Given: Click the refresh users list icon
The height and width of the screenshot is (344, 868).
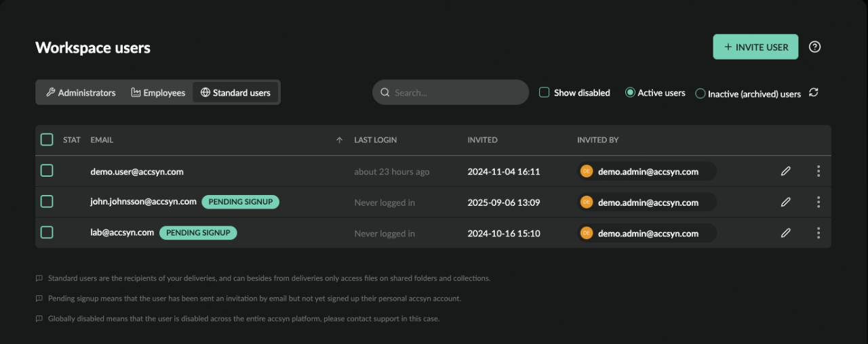Looking at the screenshot, I should pos(814,92).
